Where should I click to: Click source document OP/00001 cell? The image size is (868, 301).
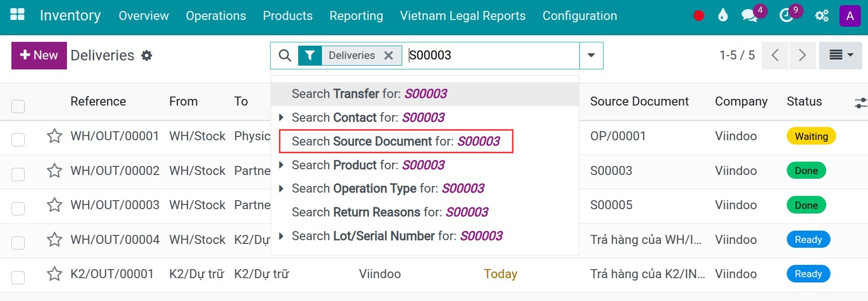[618, 136]
